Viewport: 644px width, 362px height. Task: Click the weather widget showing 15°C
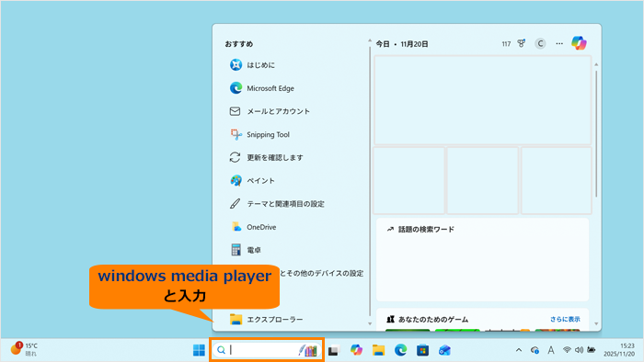[24, 349]
